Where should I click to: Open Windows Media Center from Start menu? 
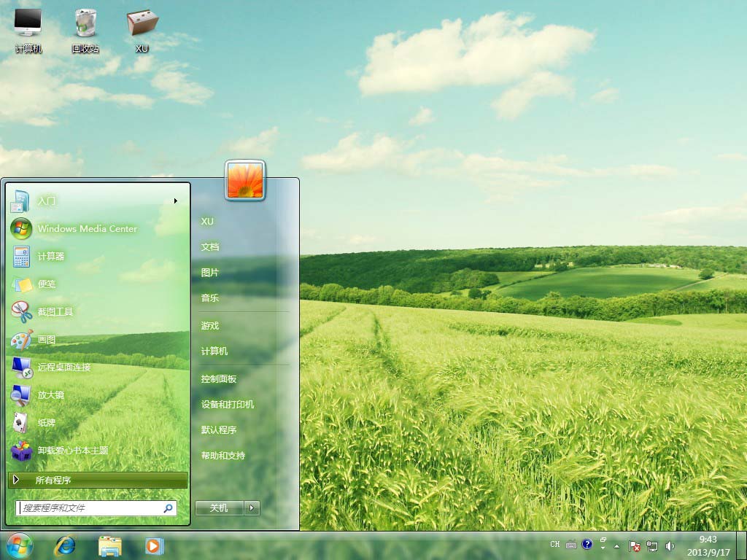pyautogui.click(x=86, y=228)
